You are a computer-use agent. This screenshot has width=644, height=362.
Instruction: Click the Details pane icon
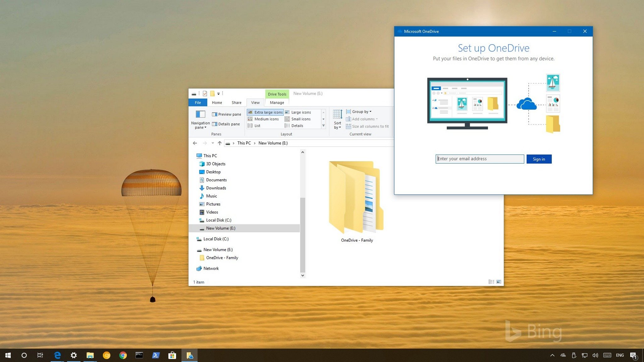[214, 123]
